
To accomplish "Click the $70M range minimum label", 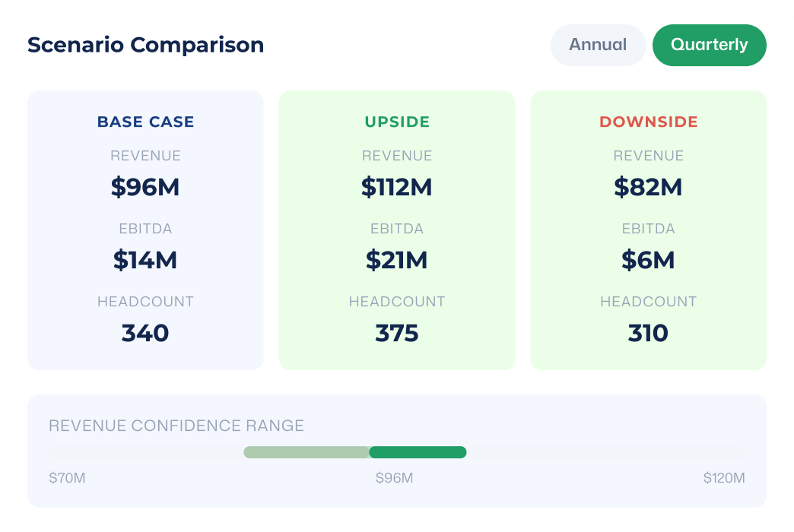I will [x=67, y=478].
